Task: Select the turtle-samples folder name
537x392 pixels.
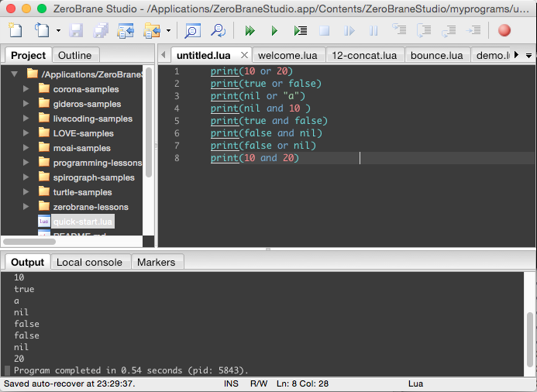Action: click(x=83, y=192)
